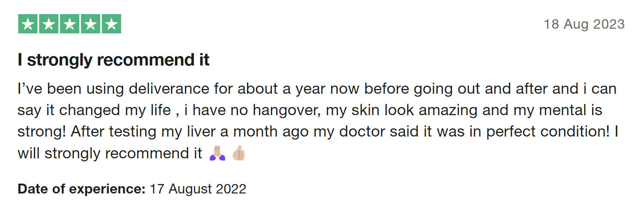Image resolution: width=644 pixels, height=208 pixels.
Task: Click the "Date of experience:" label
Action: pos(81,189)
